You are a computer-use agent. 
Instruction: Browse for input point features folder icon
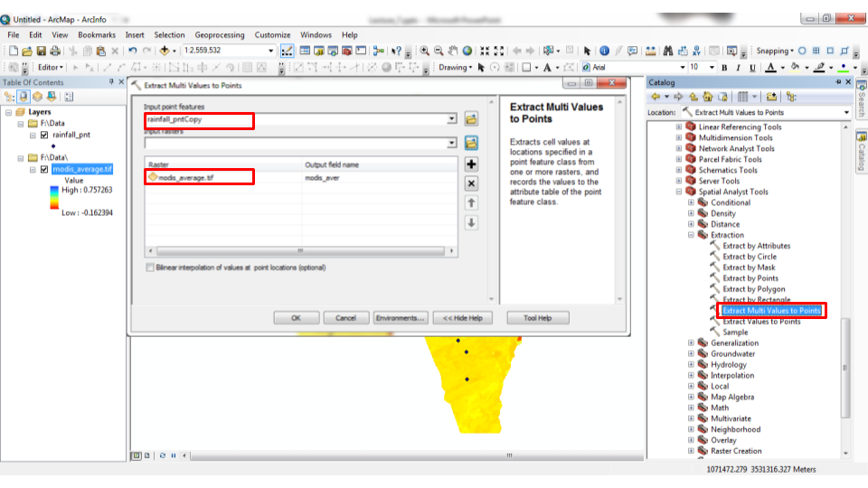click(x=471, y=119)
